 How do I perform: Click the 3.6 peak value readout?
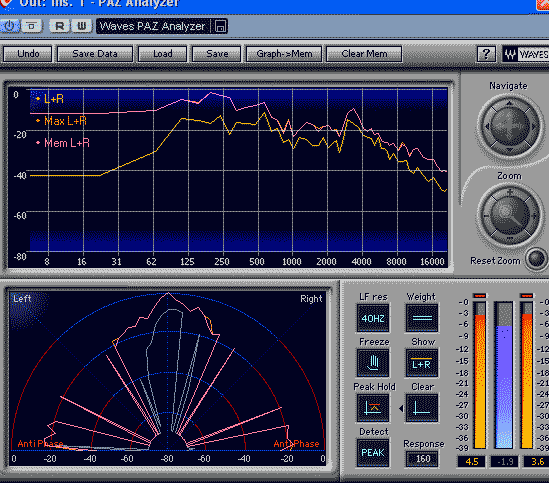(537, 462)
